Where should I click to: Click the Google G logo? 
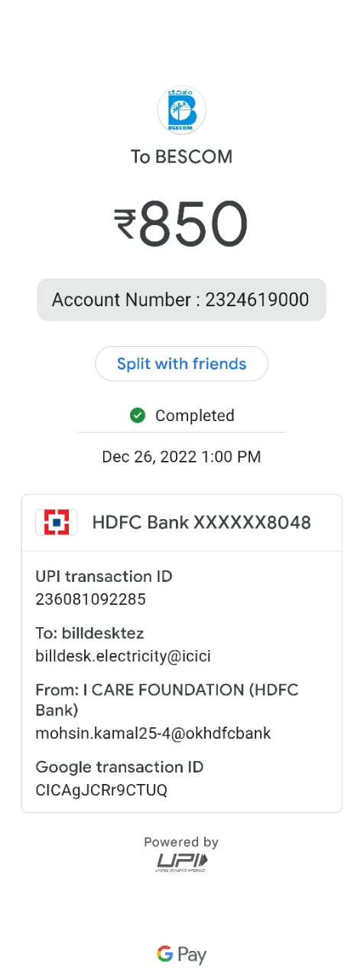[x=164, y=954]
